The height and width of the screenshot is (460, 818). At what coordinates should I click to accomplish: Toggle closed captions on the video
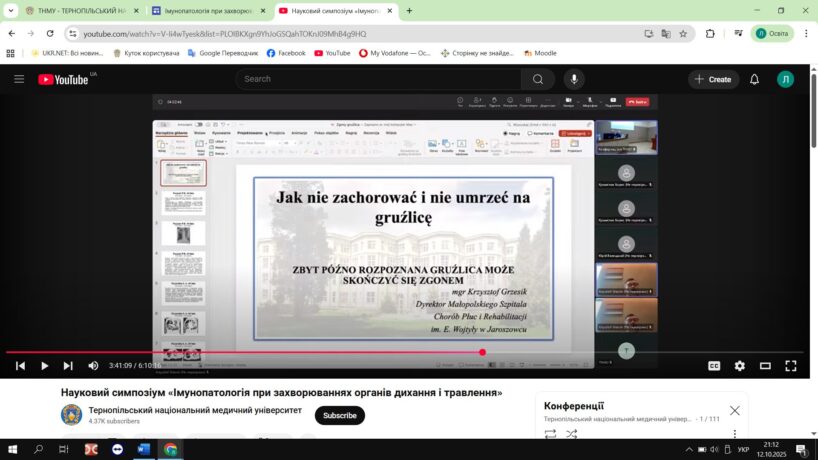coord(714,366)
